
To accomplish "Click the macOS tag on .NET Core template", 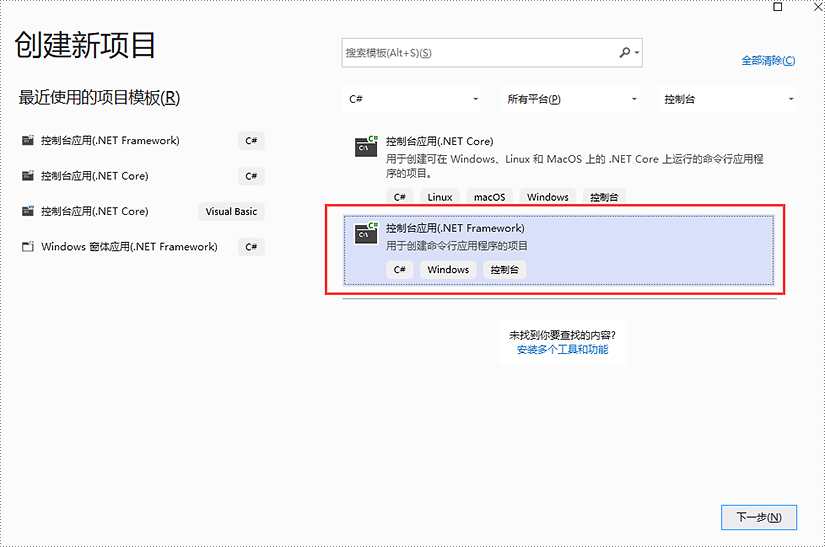I will 489,197.
